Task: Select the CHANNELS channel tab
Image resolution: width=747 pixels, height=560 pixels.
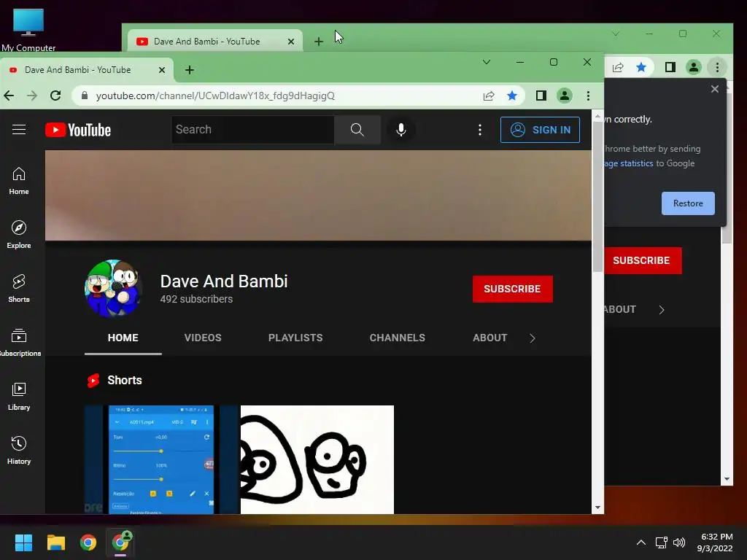Action: pyautogui.click(x=398, y=338)
